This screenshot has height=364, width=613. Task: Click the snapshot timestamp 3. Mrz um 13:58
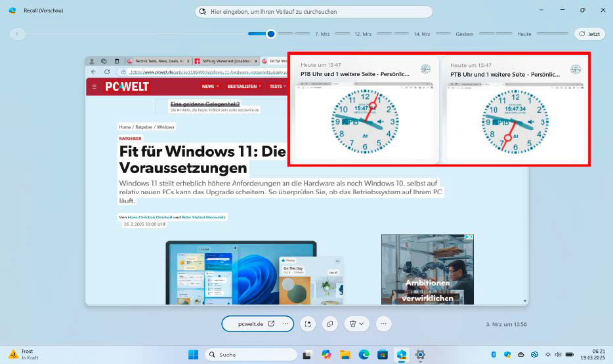[x=506, y=324]
